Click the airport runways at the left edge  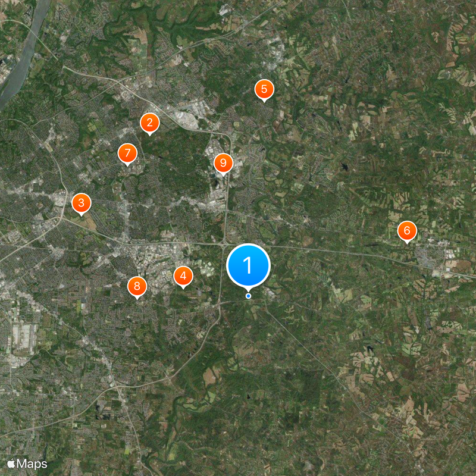tap(24, 337)
